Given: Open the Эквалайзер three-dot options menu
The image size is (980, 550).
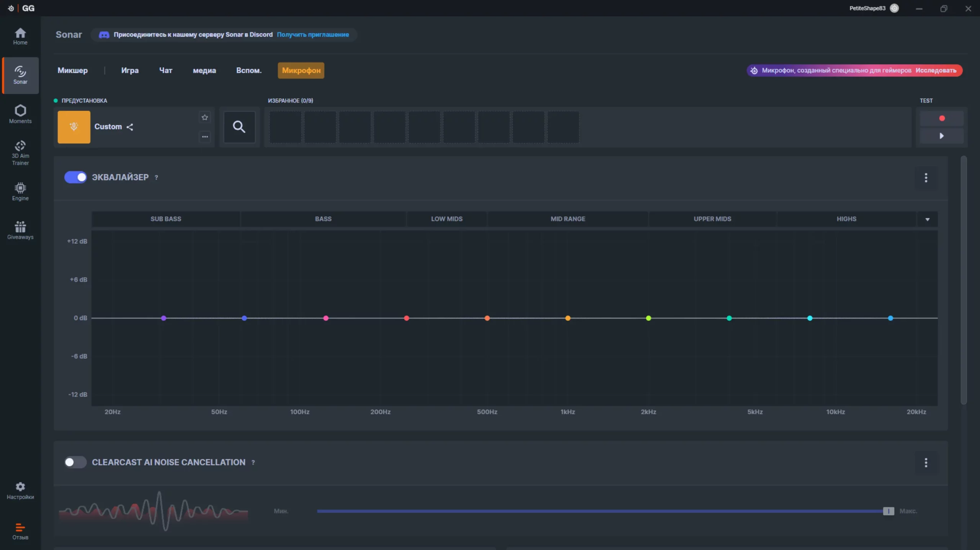Looking at the screenshot, I should [926, 178].
